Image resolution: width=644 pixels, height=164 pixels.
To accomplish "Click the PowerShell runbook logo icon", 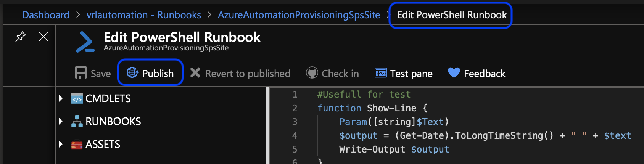I will (x=85, y=42).
